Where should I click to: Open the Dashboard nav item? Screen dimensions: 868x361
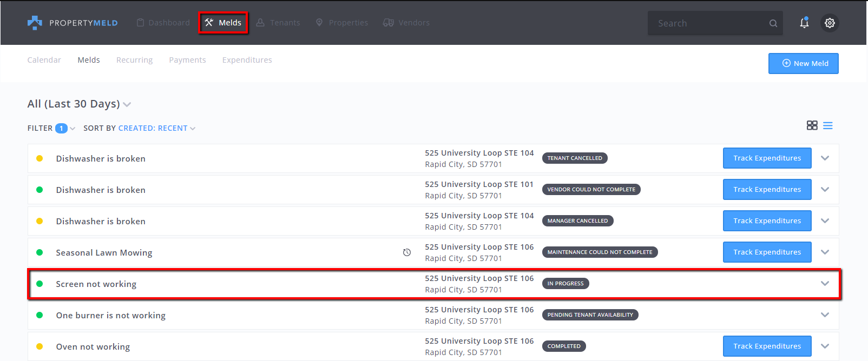point(163,23)
